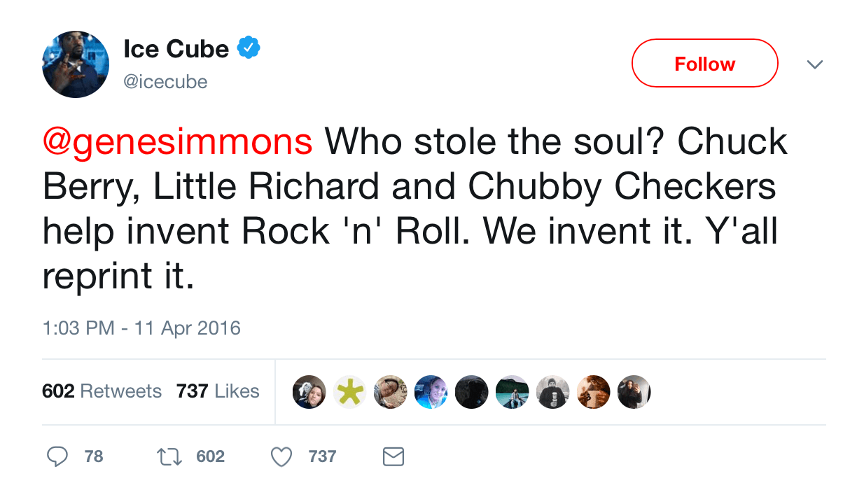Open the @icecube handle
The width and height of the screenshot is (857, 504).
pos(165,82)
